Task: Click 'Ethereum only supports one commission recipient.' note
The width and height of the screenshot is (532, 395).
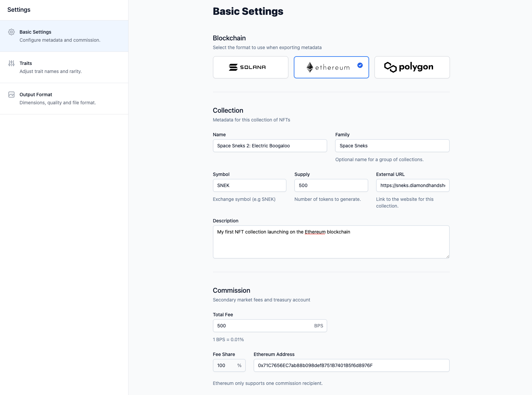Action: pyautogui.click(x=268, y=383)
